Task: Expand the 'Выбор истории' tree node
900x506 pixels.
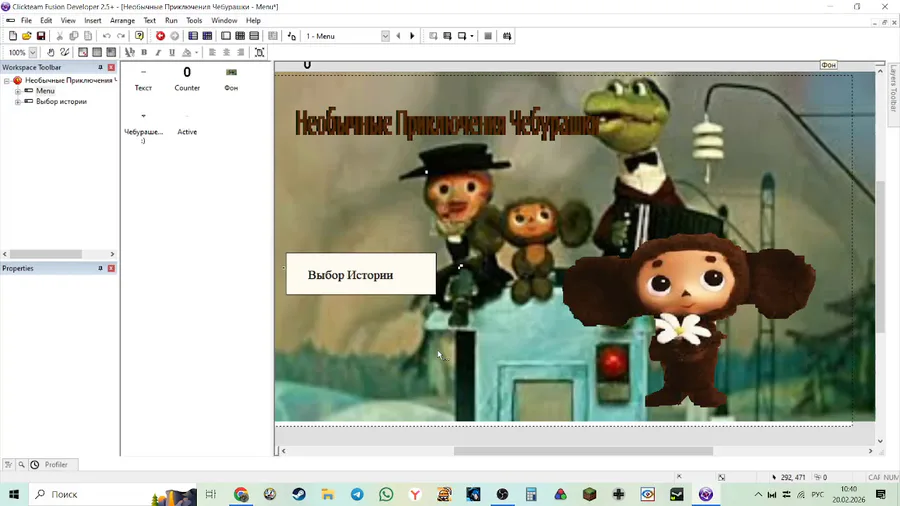Action: click(18, 102)
